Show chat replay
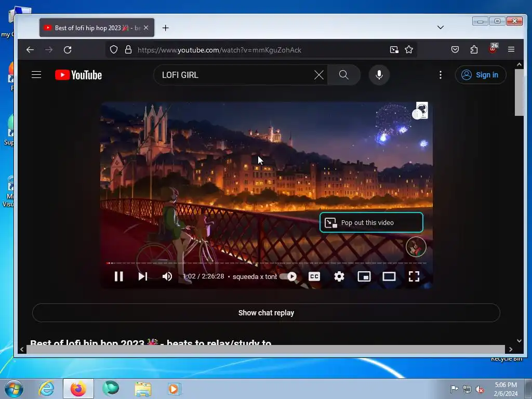 266,313
